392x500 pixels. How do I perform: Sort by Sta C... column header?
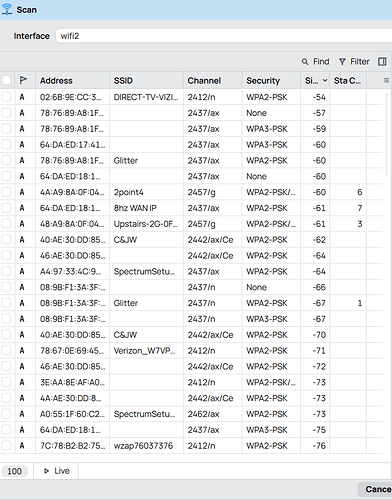pos(347,80)
